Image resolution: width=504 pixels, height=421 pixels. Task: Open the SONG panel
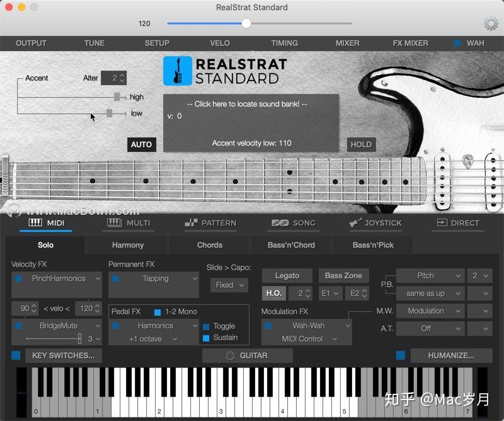[x=292, y=222]
